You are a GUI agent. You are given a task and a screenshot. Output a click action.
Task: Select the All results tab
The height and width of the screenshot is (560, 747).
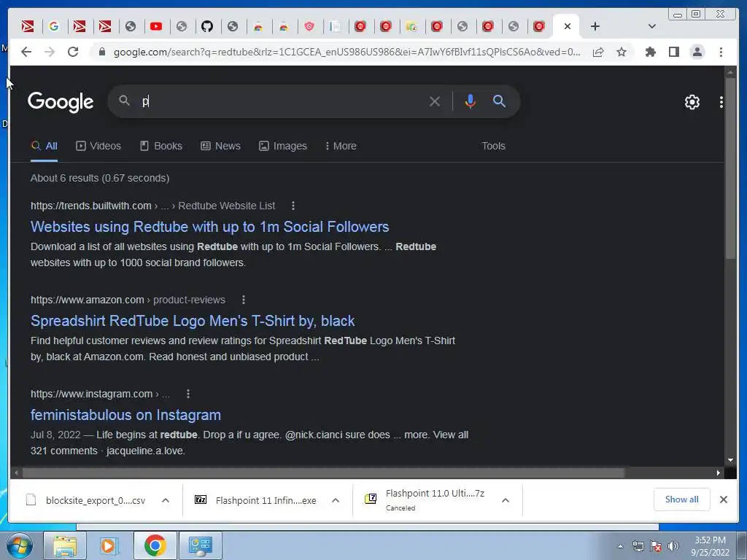[x=44, y=146]
